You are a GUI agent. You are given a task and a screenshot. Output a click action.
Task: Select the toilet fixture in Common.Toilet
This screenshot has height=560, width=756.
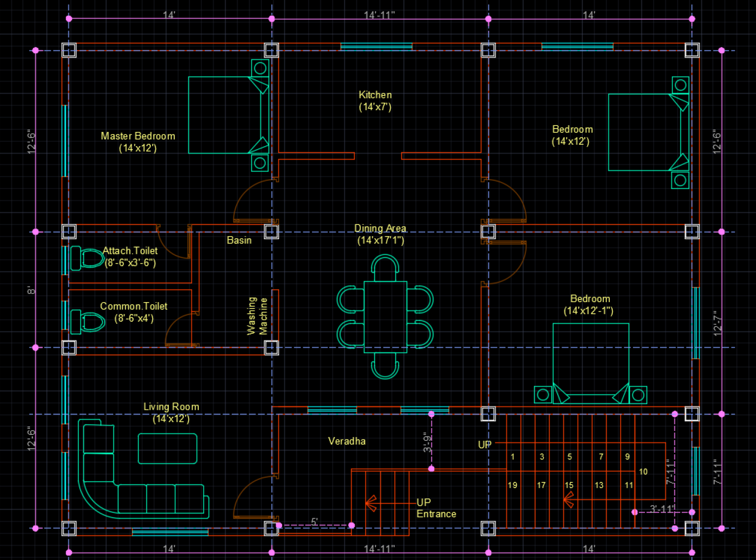pyautogui.click(x=88, y=322)
